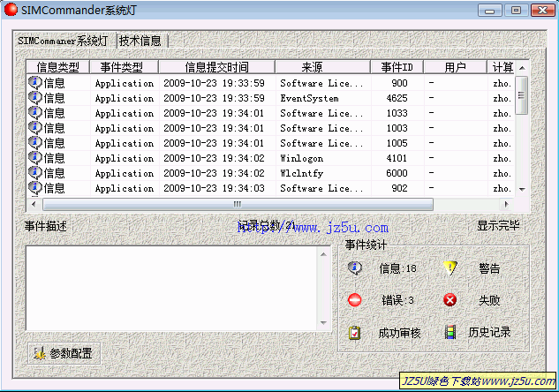Click the 失败 label

(489, 300)
